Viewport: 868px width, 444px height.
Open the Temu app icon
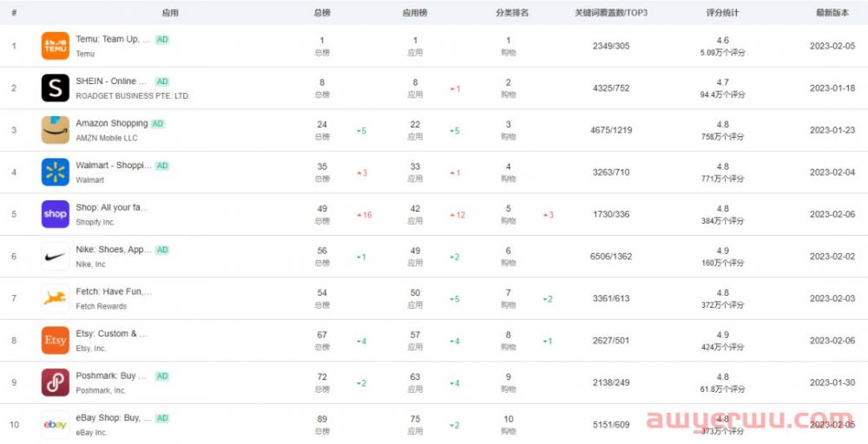click(56, 46)
